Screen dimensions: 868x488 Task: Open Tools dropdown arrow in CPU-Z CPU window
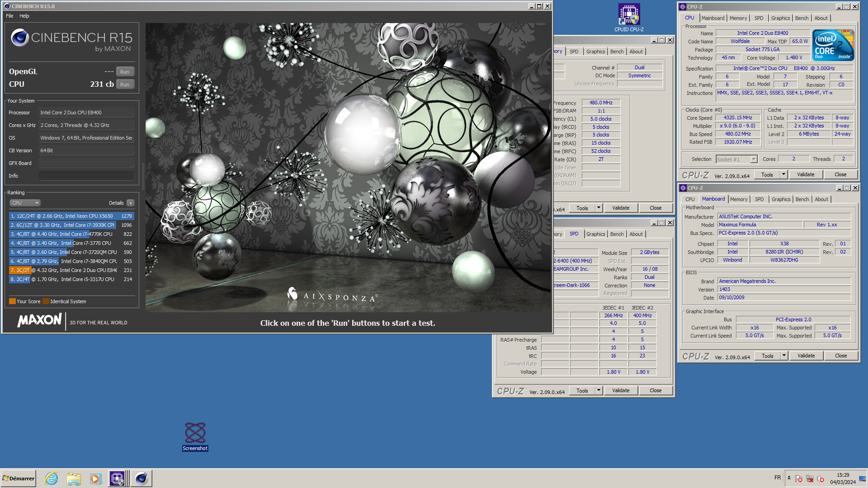click(x=784, y=174)
